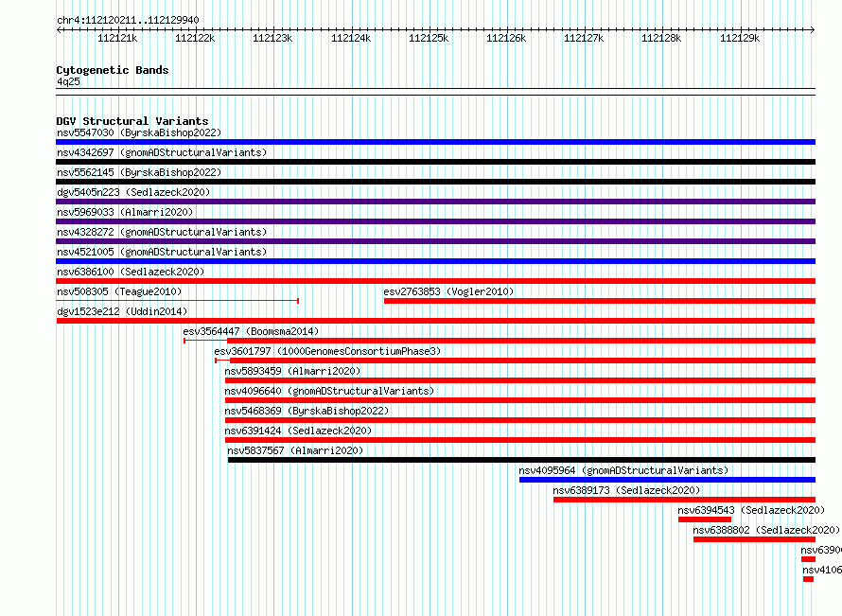
Task: Open esv3564447 (Boomsma2014) label
Action: tap(251, 331)
